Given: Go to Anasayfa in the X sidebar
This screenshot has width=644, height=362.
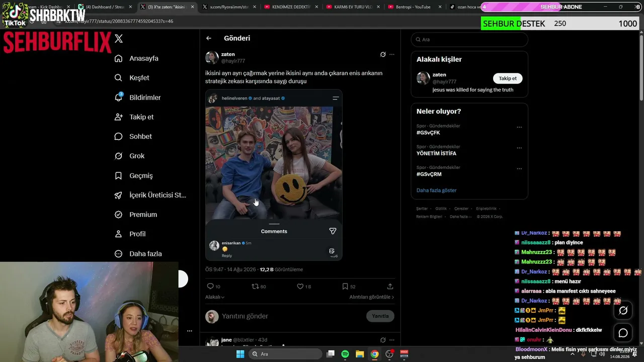Looking at the screenshot, I should (x=136, y=58).
